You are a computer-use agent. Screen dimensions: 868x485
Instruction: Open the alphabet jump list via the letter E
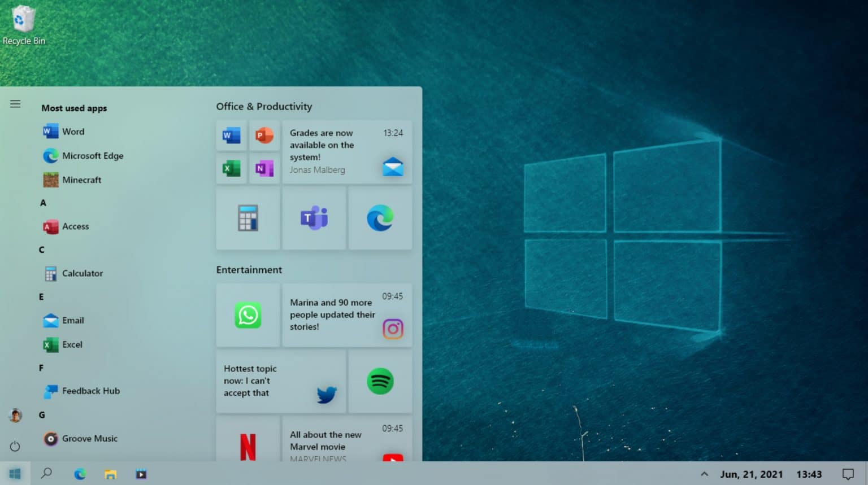41,296
